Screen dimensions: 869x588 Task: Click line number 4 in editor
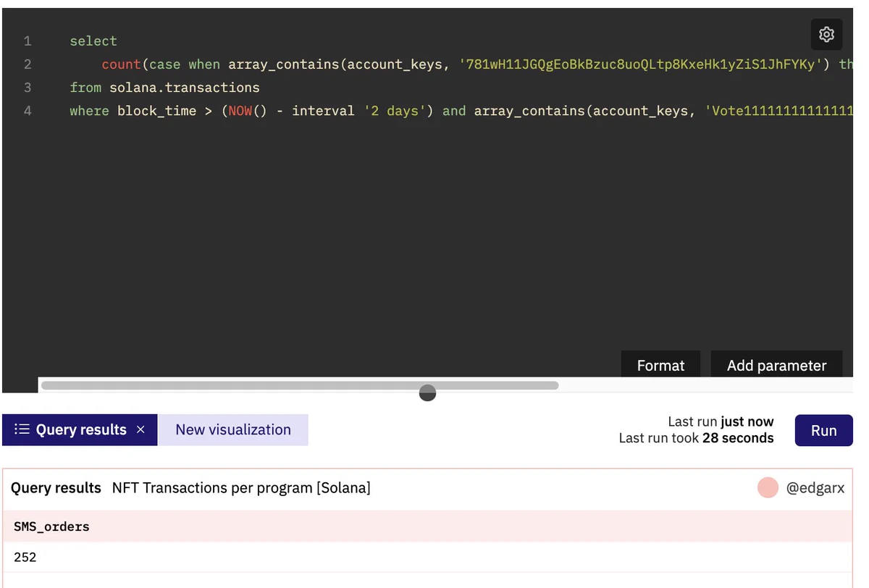[28, 111]
